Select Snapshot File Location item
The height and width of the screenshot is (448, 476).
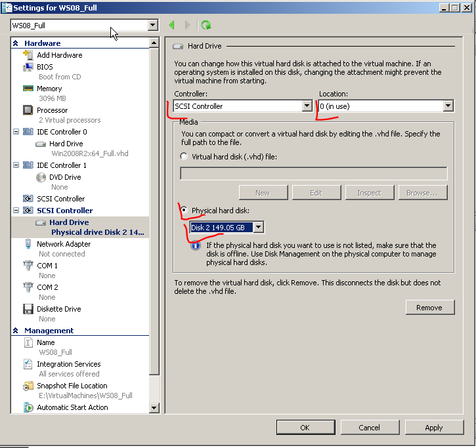pyautogui.click(x=72, y=386)
